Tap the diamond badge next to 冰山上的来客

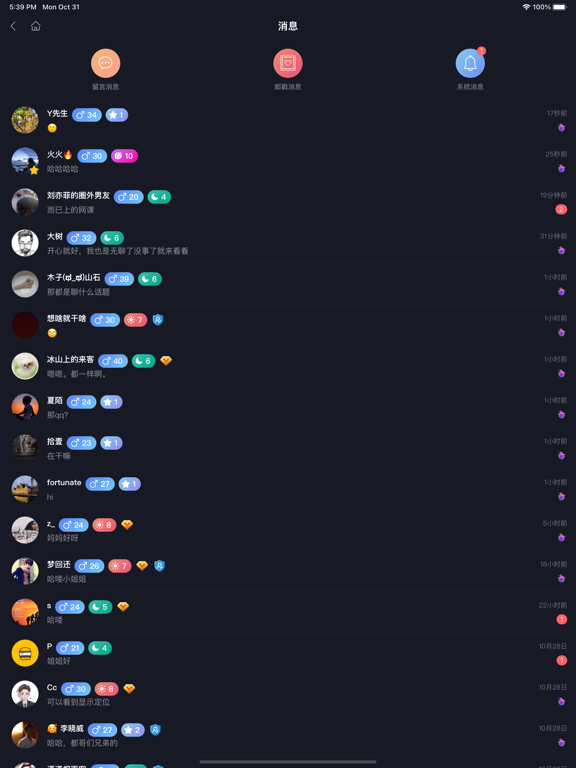tap(166, 361)
